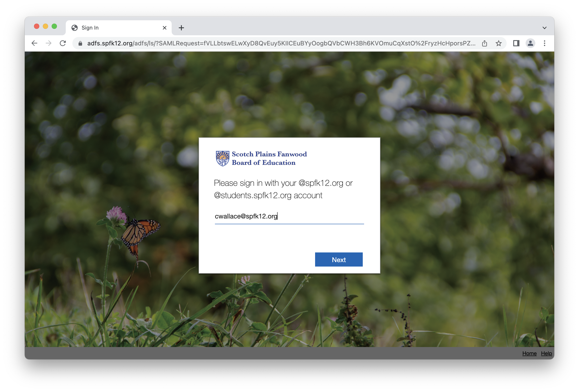This screenshot has width=579, height=392.
Task: Reload the sign in page
Action: click(x=63, y=43)
